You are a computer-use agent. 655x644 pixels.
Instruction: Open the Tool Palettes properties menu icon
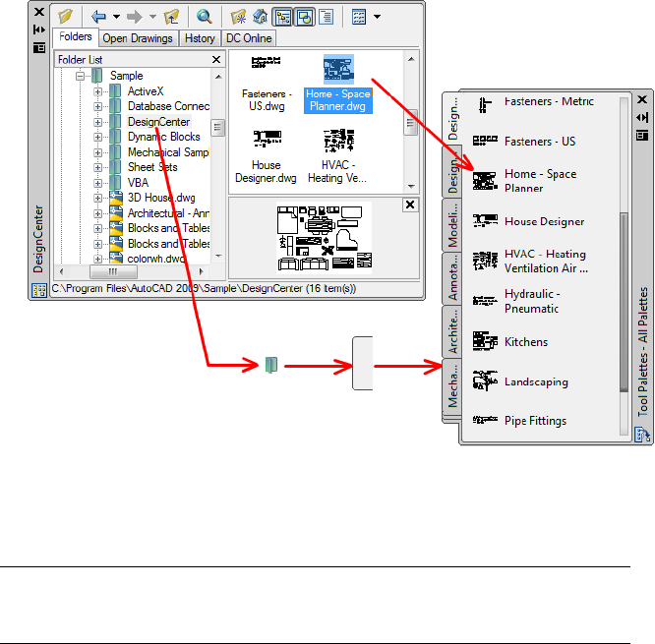[642, 136]
